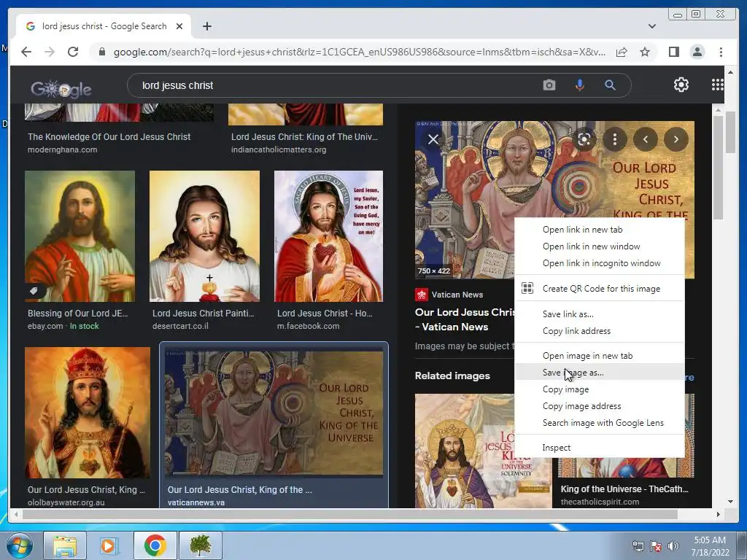Click the tab search chevron in title bar
Viewport: 747px width, 560px height.
pyautogui.click(x=651, y=26)
